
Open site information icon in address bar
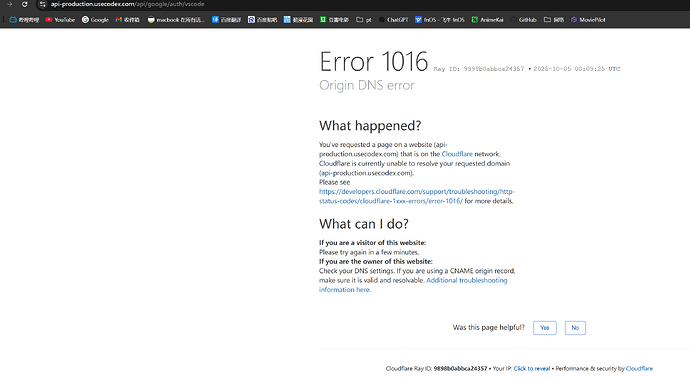tap(42, 4)
